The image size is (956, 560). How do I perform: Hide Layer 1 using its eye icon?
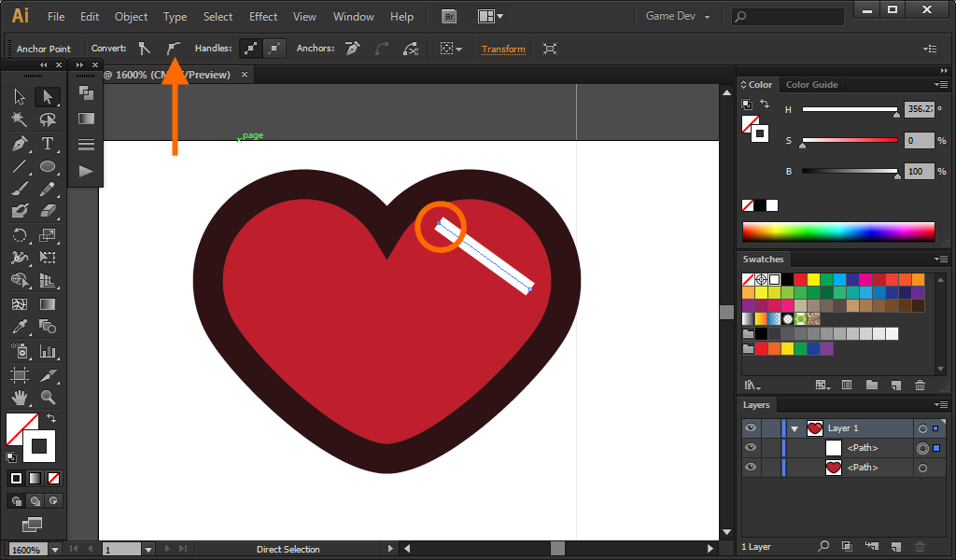click(x=750, y=428)
